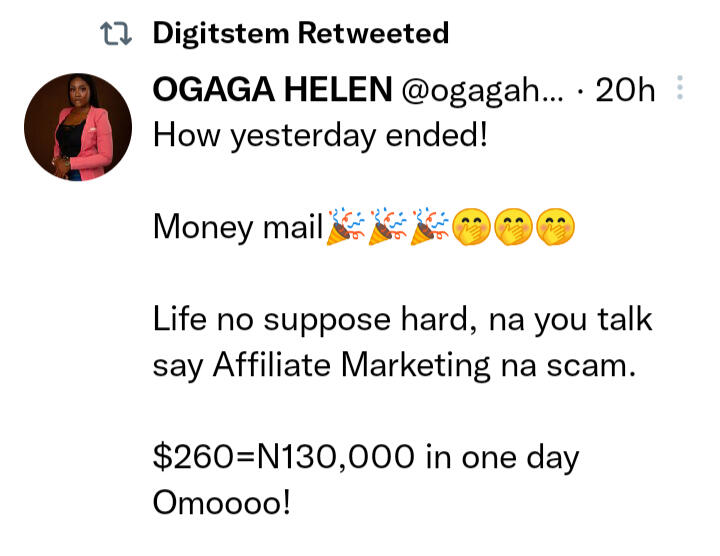Viewport: 720px width, 556px height.
Task: Open the round profile photo avatar
Action: 78,127
